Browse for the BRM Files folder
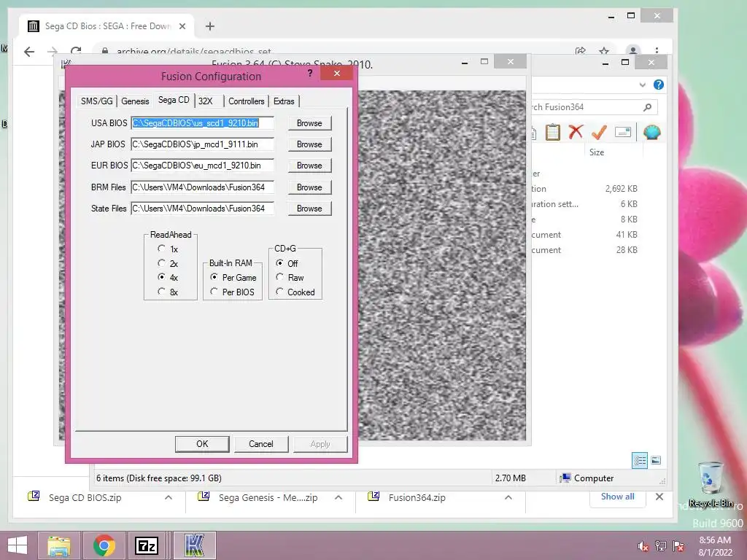The image size is (747, 560). click(x=309, y=187)
